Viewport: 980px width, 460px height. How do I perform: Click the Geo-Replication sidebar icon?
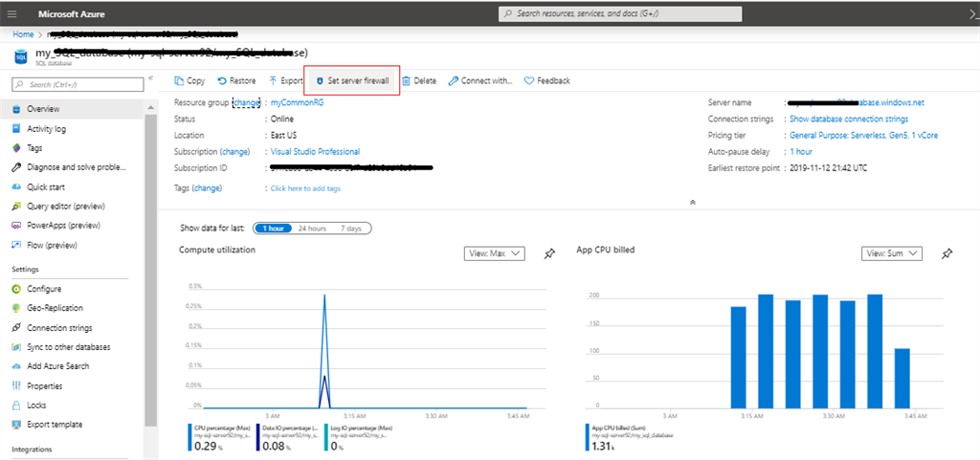[x=17, y=308]
